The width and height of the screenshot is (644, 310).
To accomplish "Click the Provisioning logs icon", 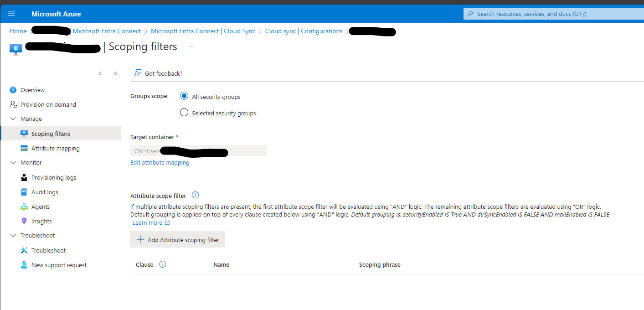I will point(24,177).
